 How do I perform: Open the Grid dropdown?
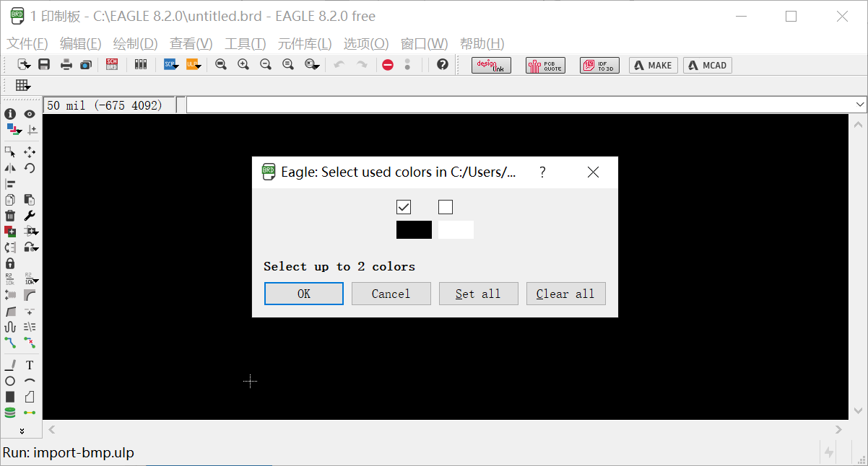pyautogui.click(x=22, y=85)
